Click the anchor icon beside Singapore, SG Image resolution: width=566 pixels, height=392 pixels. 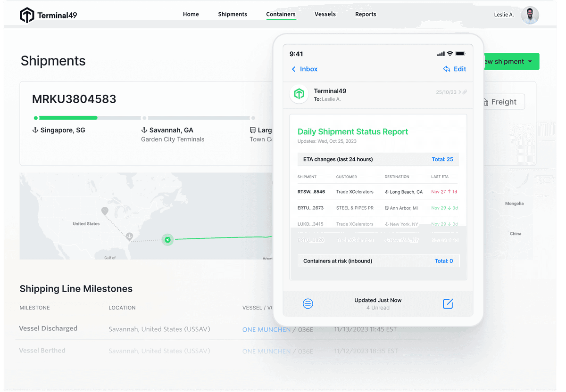(35, 130)
